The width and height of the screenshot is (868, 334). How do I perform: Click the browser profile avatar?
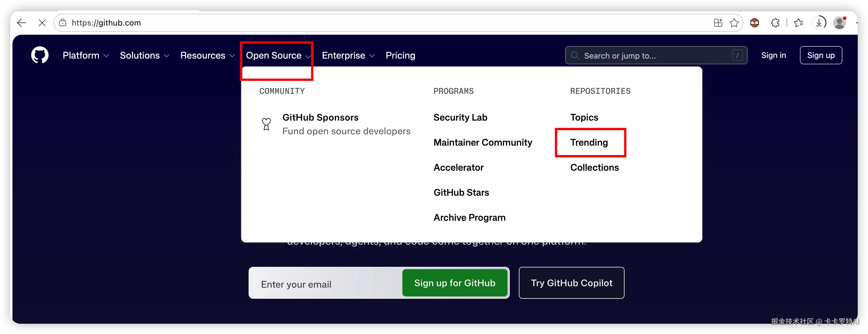(x=839, y=22)
